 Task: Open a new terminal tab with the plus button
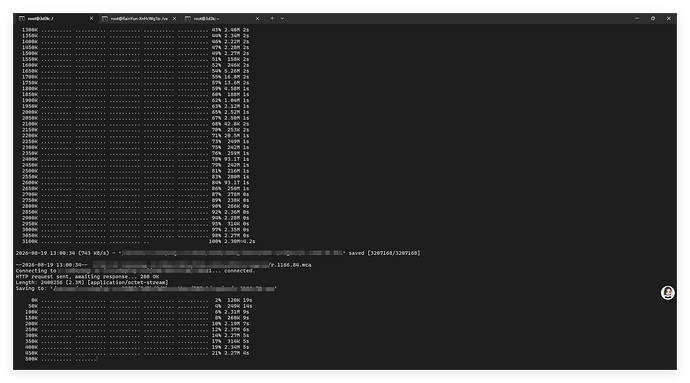(x=272, y=18)
